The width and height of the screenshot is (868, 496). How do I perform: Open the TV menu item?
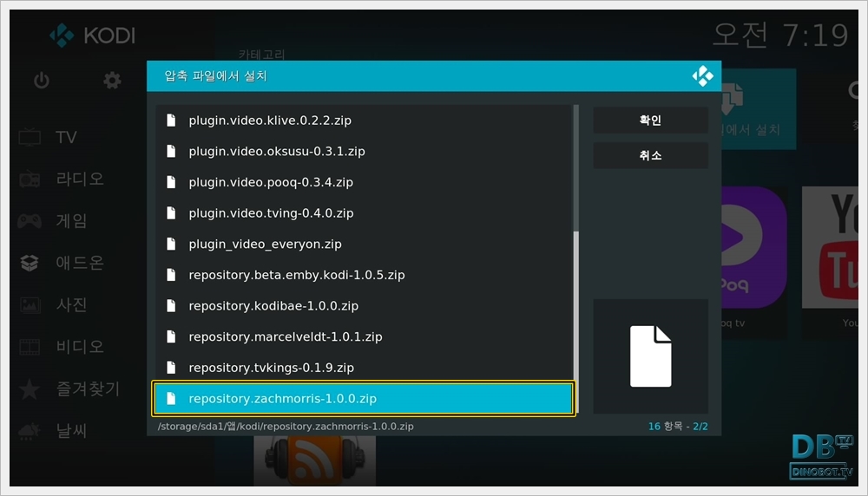66,137
